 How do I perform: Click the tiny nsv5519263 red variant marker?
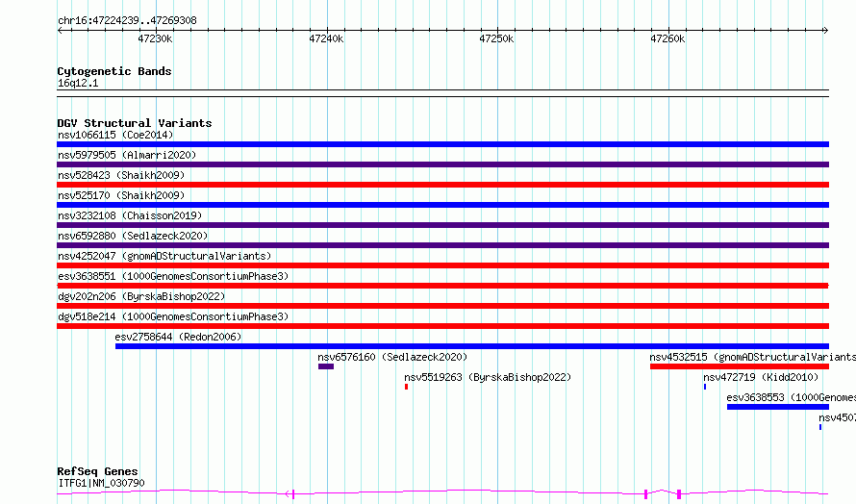pos(406,387)
